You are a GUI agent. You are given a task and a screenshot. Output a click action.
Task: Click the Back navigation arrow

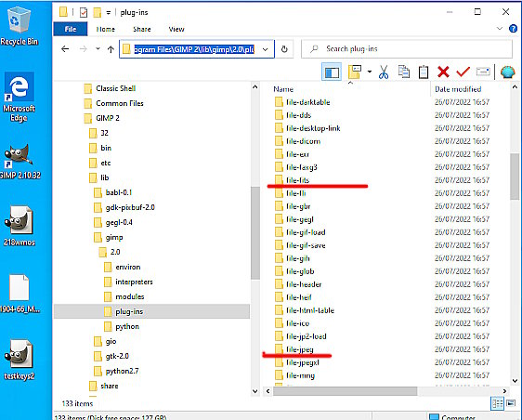pos(65,49)
